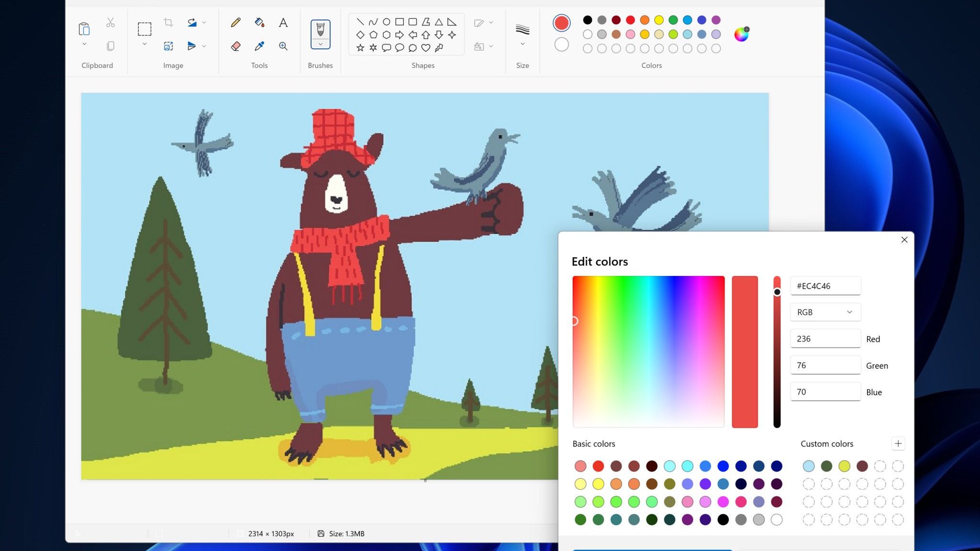
Task: Close the Edit colors dialog
Action: pos(904,240)
